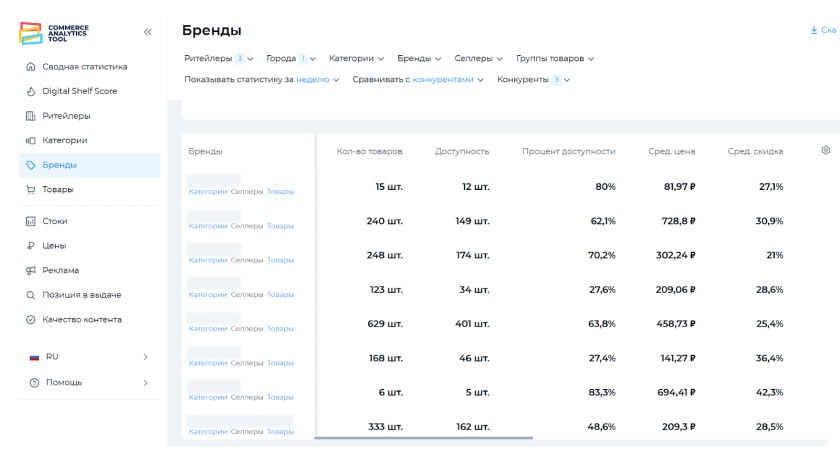The image size is (840, 460).
Task: Open Товары link in 168 шт. row
Action: click(x=280, y=363)
